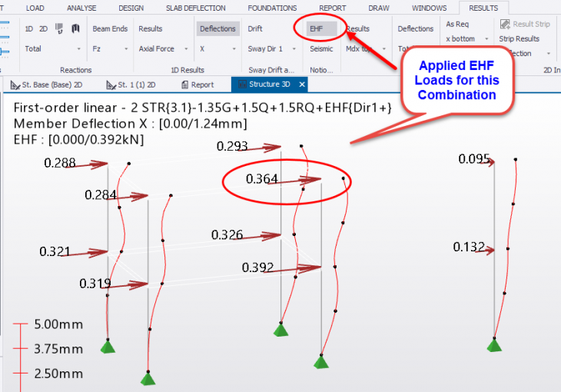The width and height of the screenshot is (561, 392).
Task: Click the Member Deflection X range text
Action: click(130, 124)
